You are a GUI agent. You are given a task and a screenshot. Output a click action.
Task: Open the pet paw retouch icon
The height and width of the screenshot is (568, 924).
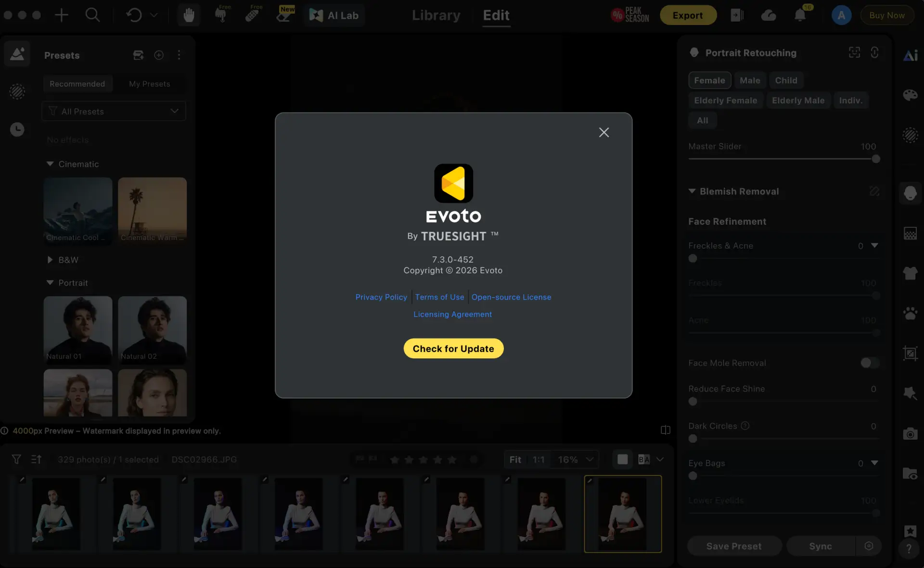910,314
